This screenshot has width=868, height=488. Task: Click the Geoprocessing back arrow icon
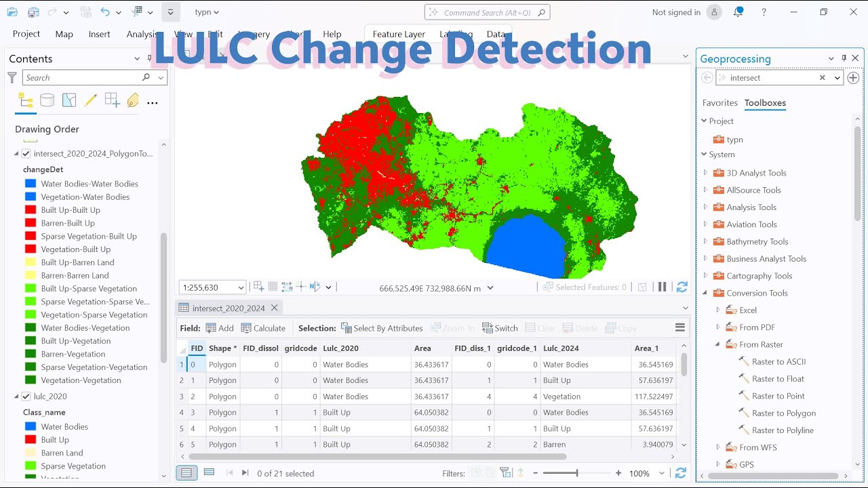point(707,77)
